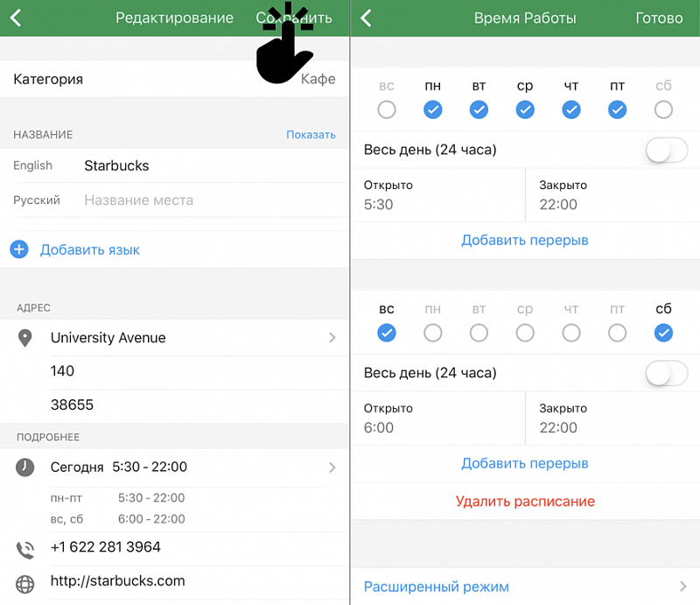Tap the blue plus icon next to Добавить язык
The width and height of the screenshot is (700, 605).
[x=19, y=250]
